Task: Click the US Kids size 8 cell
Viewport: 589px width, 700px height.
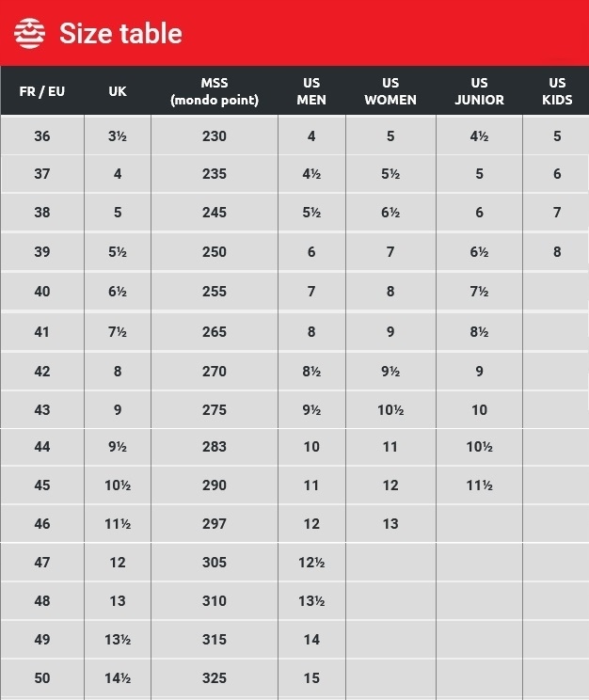Action: 557,252
